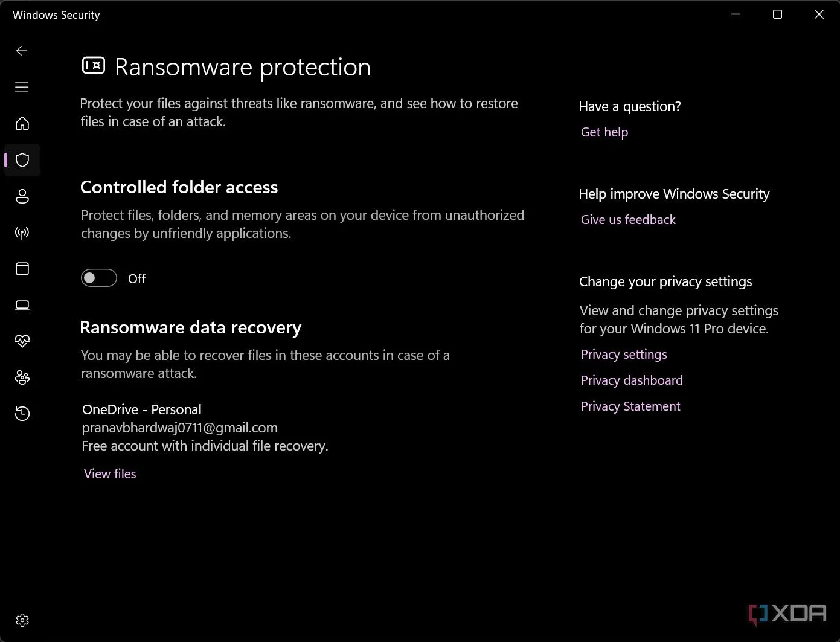This screenshot has width=840, height=642.
Task: Open Firewall & network protection icon
Action: [22, 233]
